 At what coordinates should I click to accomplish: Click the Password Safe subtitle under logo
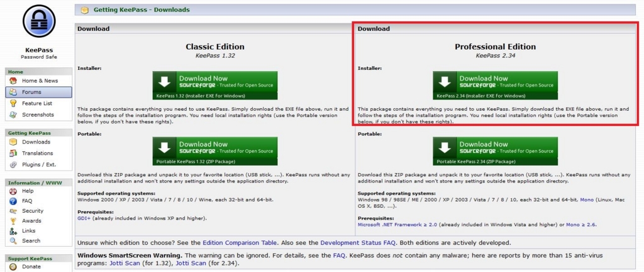click(39, 57)
